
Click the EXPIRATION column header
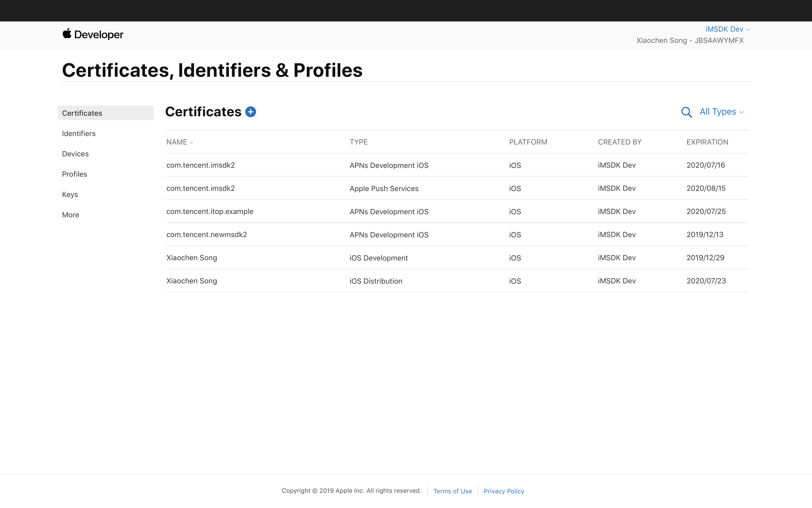pyautogui.click(x=707, y=142)
